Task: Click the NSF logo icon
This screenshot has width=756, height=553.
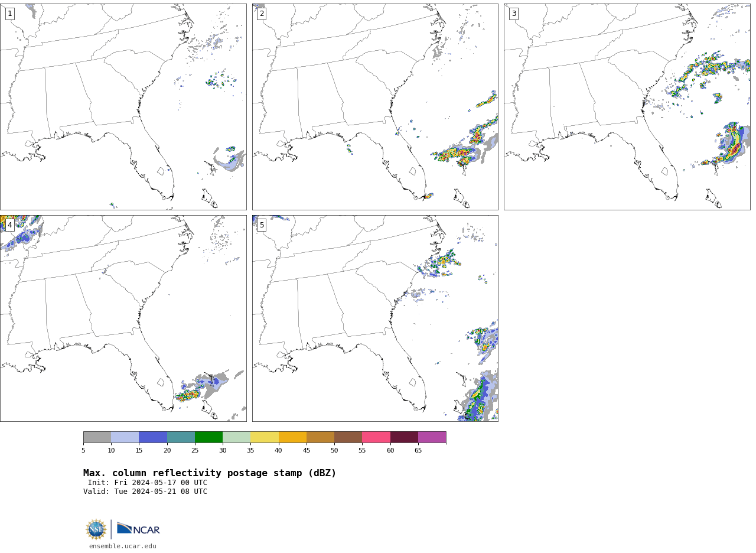Action: 96,529
